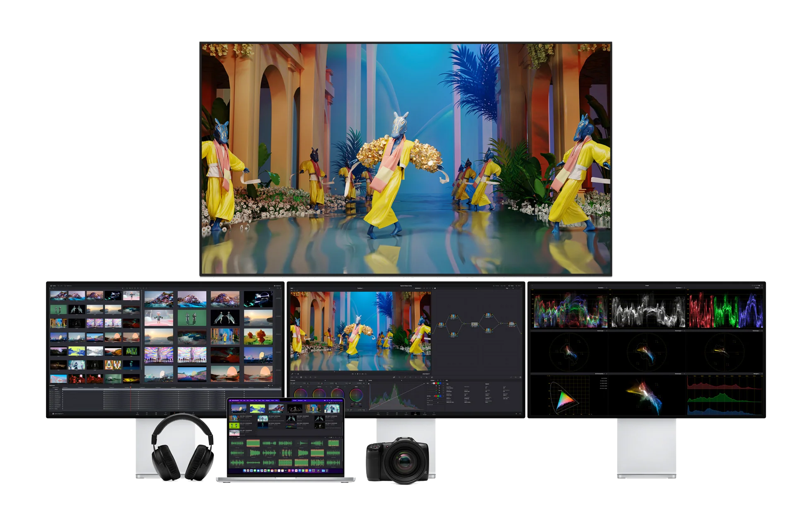This screenshot has height=528, width=812.
Task: Open Photos app in the laptop dock
Action: 265,471
